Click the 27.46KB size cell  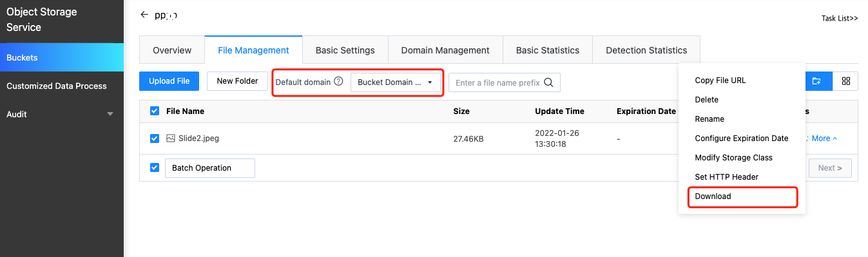tap(468, 138)
